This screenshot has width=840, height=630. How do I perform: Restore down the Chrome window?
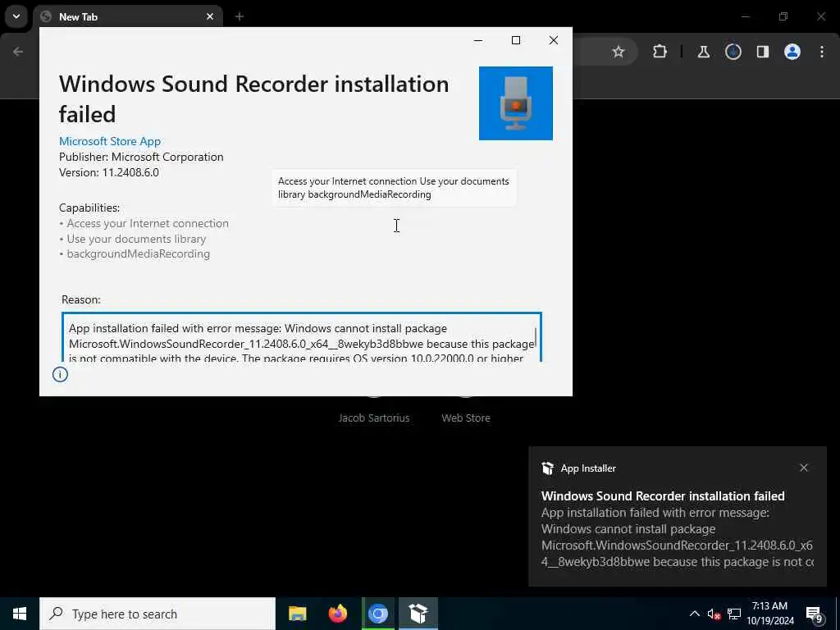click(x=783, y=16)
